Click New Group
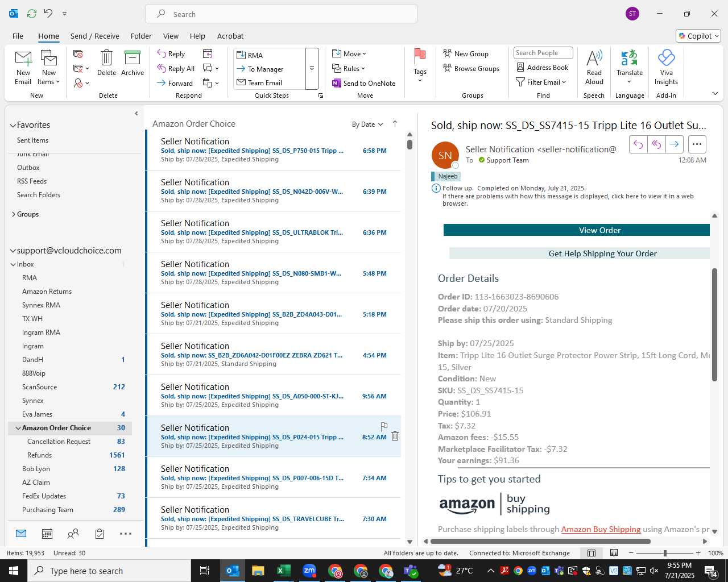The image size is (728, 582). [466, 53]
